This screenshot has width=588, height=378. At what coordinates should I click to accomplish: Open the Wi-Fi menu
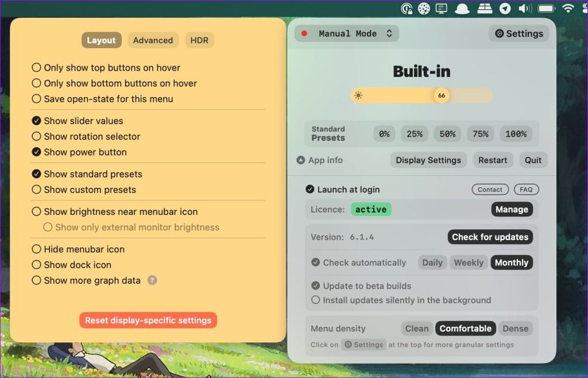tap(568, 8)
